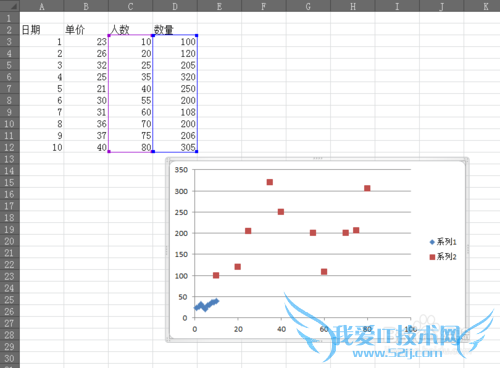Select column F header
Viewport: 500px width, 368px height.
[x=264, y=6]
